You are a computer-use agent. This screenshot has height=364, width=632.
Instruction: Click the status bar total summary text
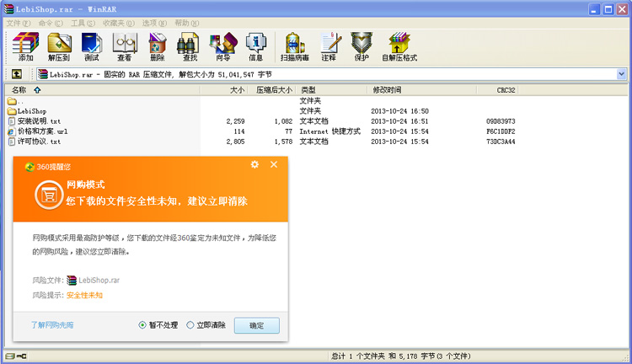[401, 356]
